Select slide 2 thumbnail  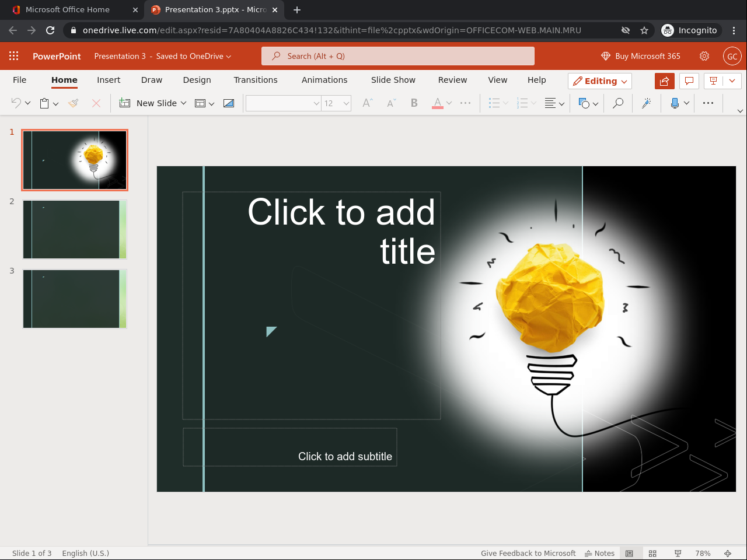tap(75, 229)
